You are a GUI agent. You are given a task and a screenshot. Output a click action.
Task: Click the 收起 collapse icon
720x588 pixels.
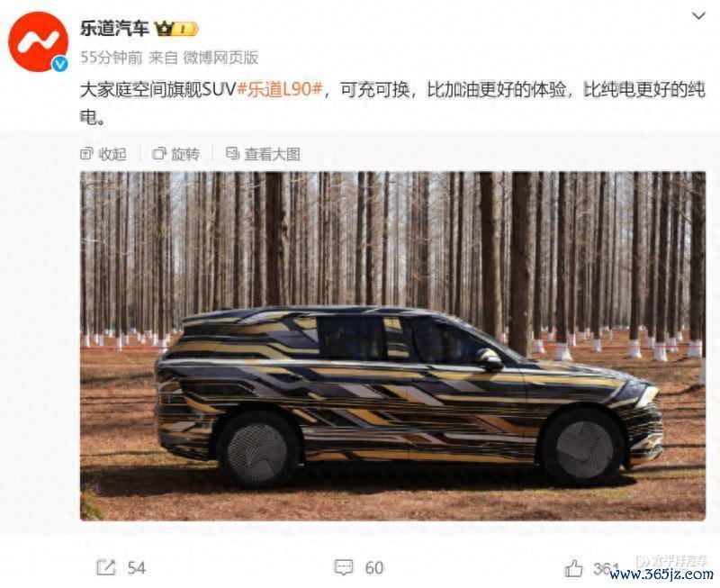pyautogui.click(x=86, y=154)
